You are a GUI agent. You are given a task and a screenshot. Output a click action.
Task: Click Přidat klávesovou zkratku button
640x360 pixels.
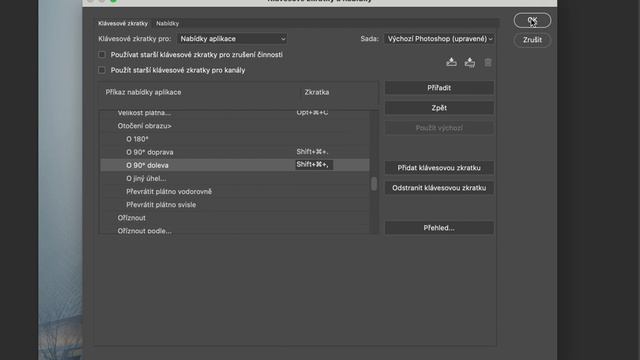(439, 168)
